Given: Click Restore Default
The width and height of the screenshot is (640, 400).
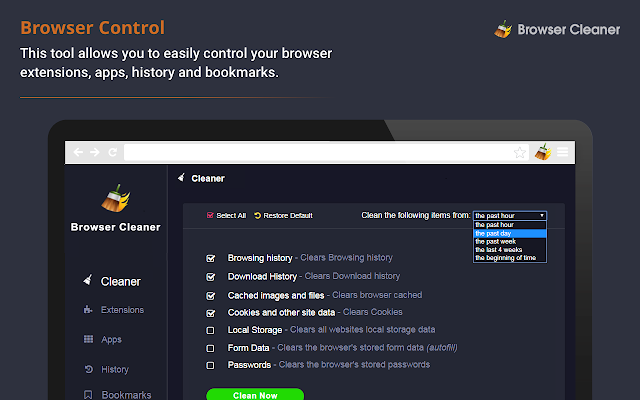Looking at the screenshot, I should (x=283, y=215).
